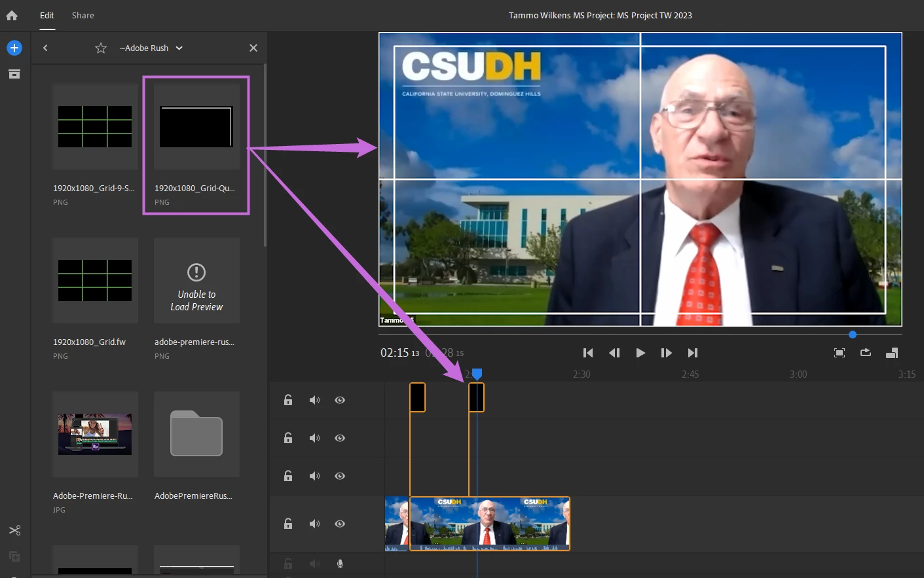This screenshot has width=924, height=578.
Task: Click the blue timeline playhead marker
Action: click(477, 374)
